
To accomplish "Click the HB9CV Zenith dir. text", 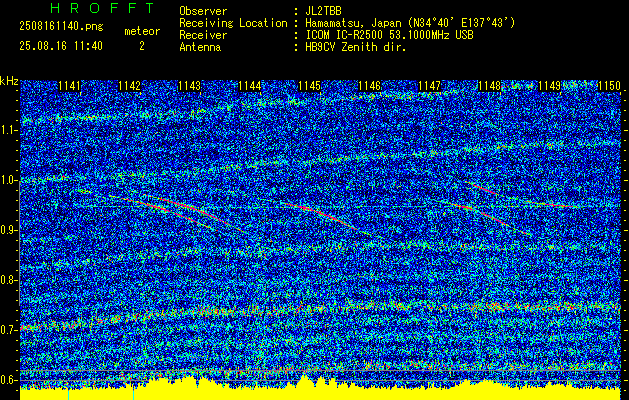I will tap(356, 47).
